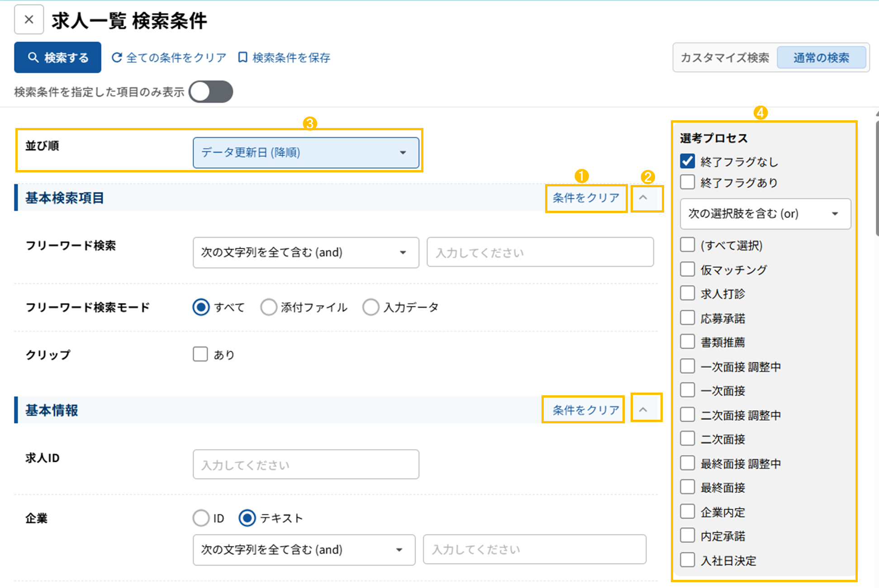Screen dimensions: 879x588
Task: Open the フリーワード検索 condition dropdown
Action: tap(305, 252)
